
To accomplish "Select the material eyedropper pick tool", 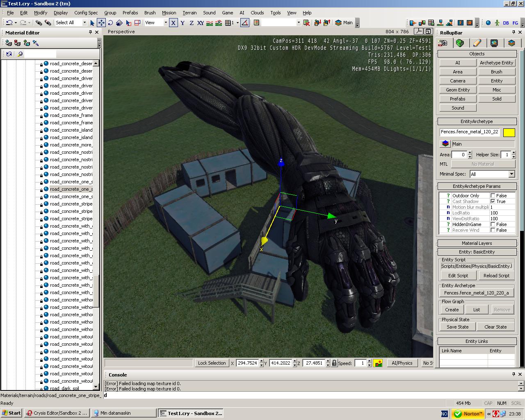I will click(36, 43).
